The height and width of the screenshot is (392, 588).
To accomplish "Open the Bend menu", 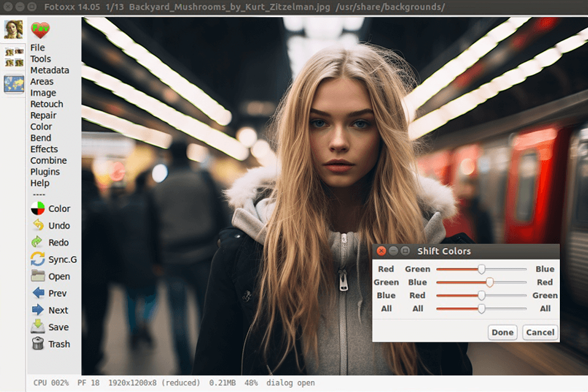I will 41,138.
